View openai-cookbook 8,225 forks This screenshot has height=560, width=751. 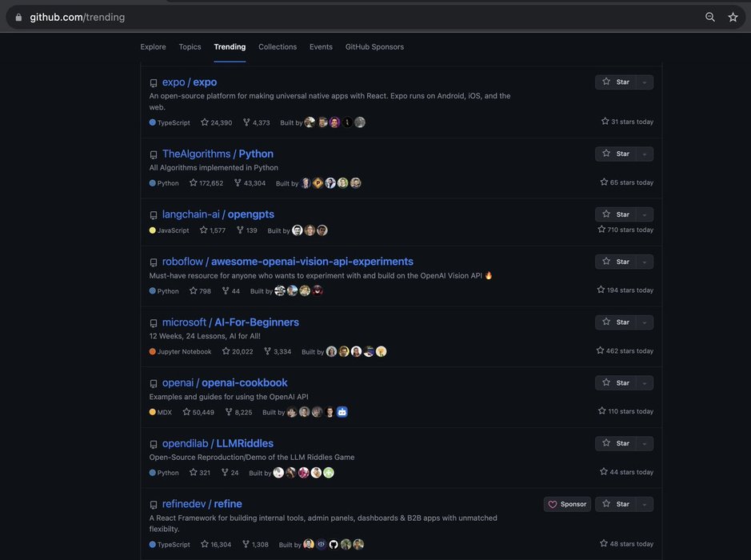(x=238, y=412)
